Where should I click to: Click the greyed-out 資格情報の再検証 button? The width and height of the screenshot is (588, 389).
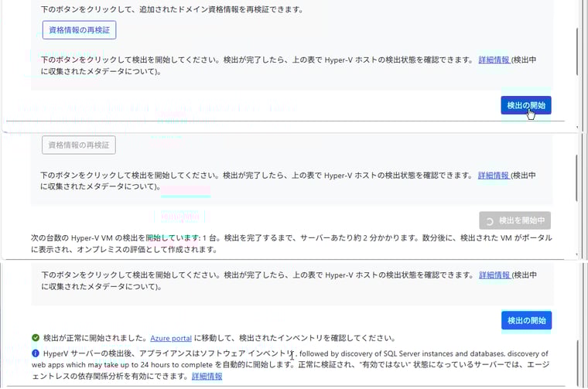click(79, 145)
